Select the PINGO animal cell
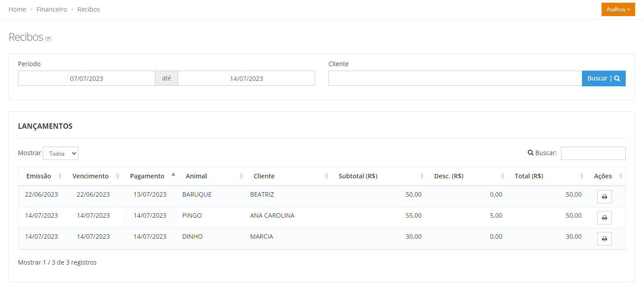This screenshot has width=644, height=291. pos(192,215)
